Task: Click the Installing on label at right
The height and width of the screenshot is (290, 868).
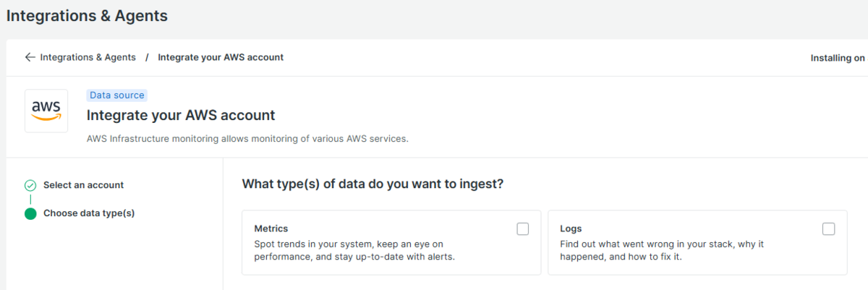Action: 838,58
